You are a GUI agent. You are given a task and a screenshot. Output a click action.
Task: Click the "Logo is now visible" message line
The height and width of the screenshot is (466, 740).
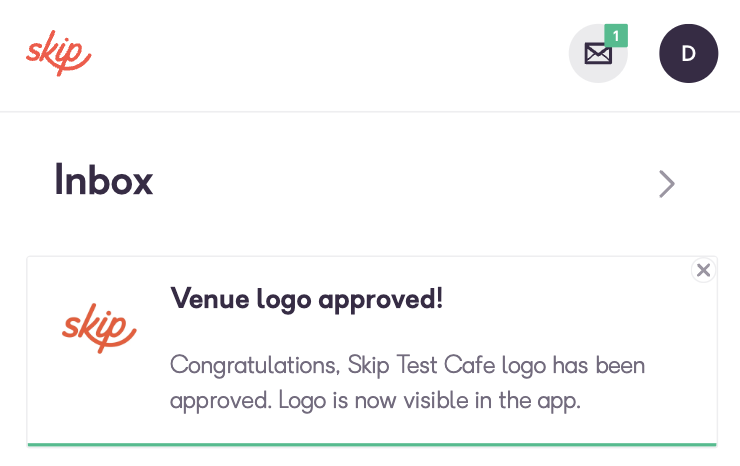[x=375, y=401]
